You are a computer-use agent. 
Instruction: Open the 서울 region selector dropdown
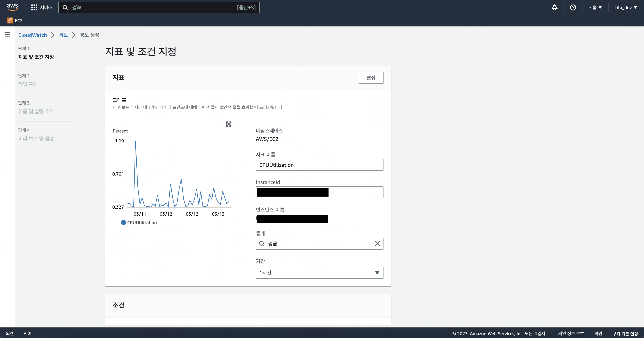coord(595,7)
